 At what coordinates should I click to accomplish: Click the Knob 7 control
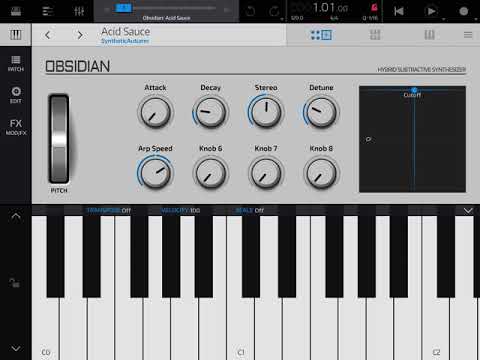pos(266,174)
